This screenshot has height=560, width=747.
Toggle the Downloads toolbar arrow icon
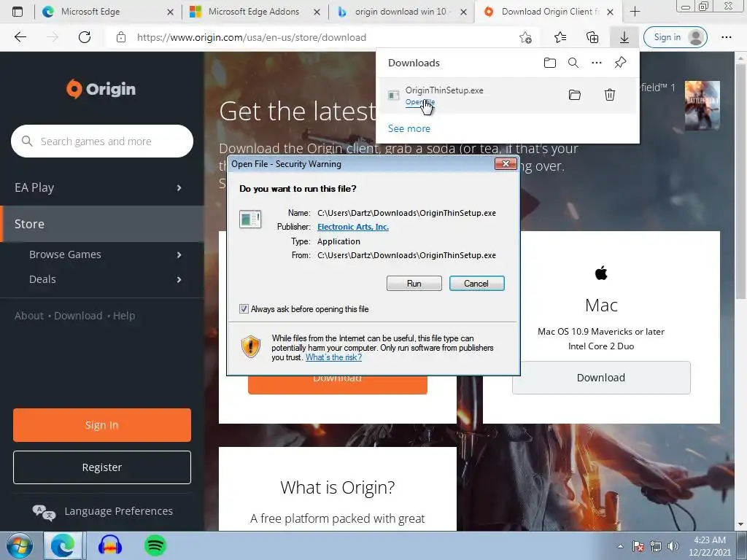(x=624, y=37)
